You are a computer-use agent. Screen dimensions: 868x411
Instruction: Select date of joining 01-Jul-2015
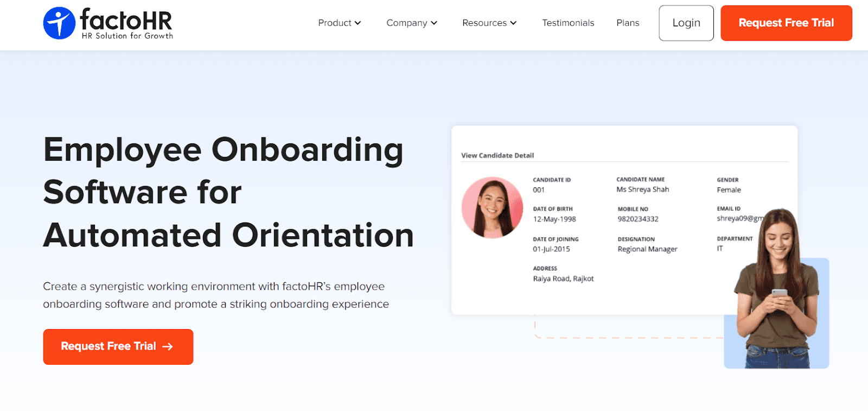tap(551, 249)
